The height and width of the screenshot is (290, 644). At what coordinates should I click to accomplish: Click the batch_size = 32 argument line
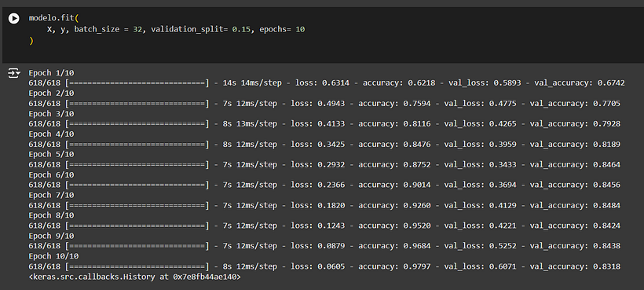pos(176,30)
